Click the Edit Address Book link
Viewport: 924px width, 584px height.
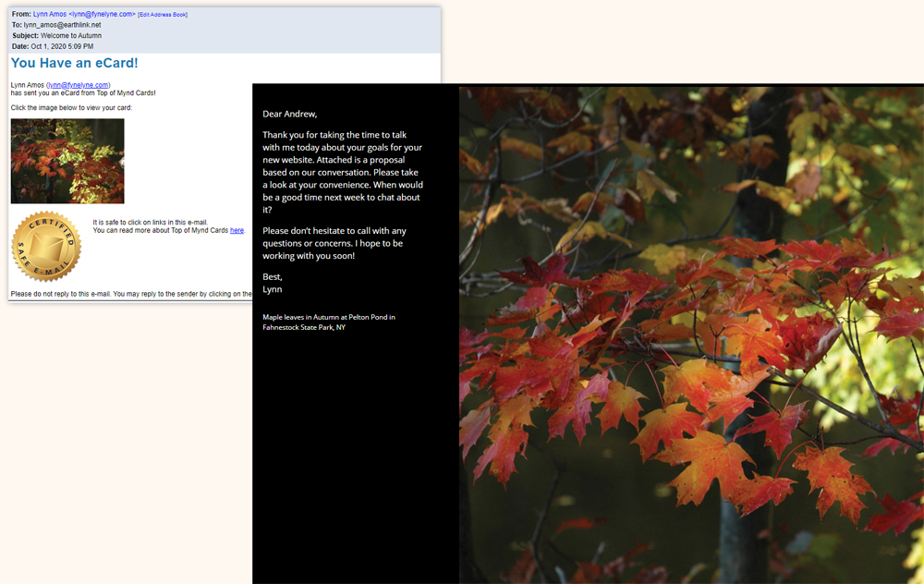(163, 15)
